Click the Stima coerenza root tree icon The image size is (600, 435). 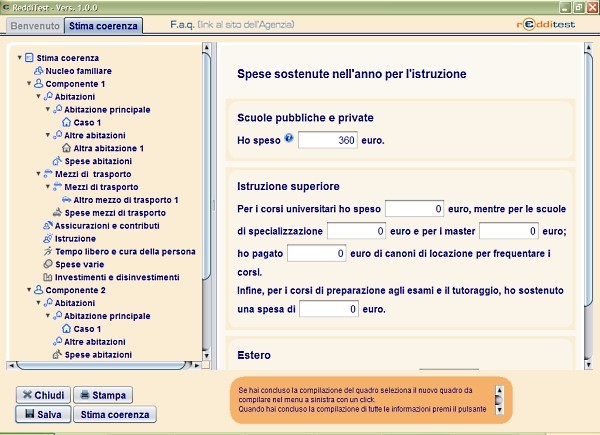(29, 58)
